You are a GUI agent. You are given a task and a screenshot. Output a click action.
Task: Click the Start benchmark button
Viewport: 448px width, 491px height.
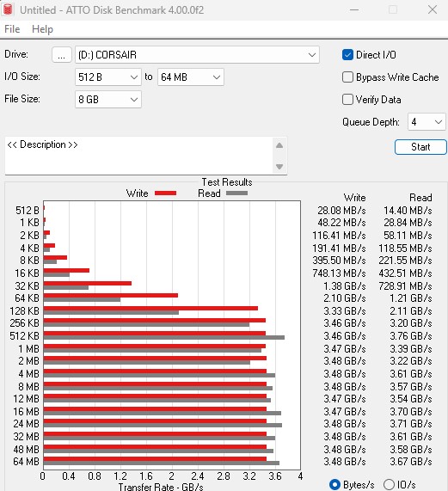tap(420, 147)
